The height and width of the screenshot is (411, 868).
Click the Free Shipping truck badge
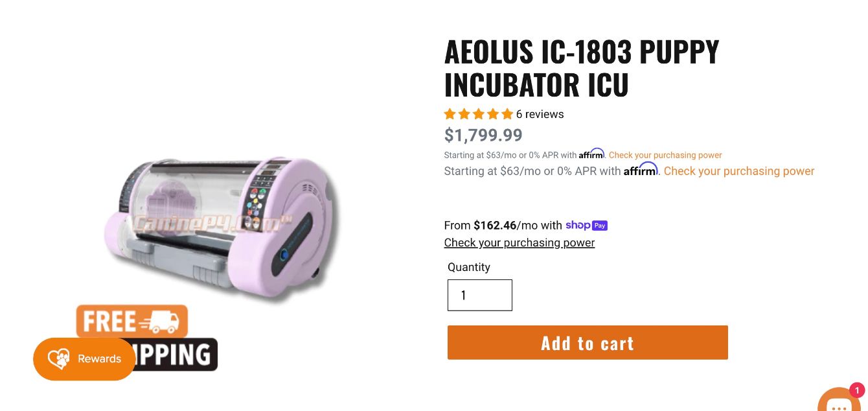132,321
